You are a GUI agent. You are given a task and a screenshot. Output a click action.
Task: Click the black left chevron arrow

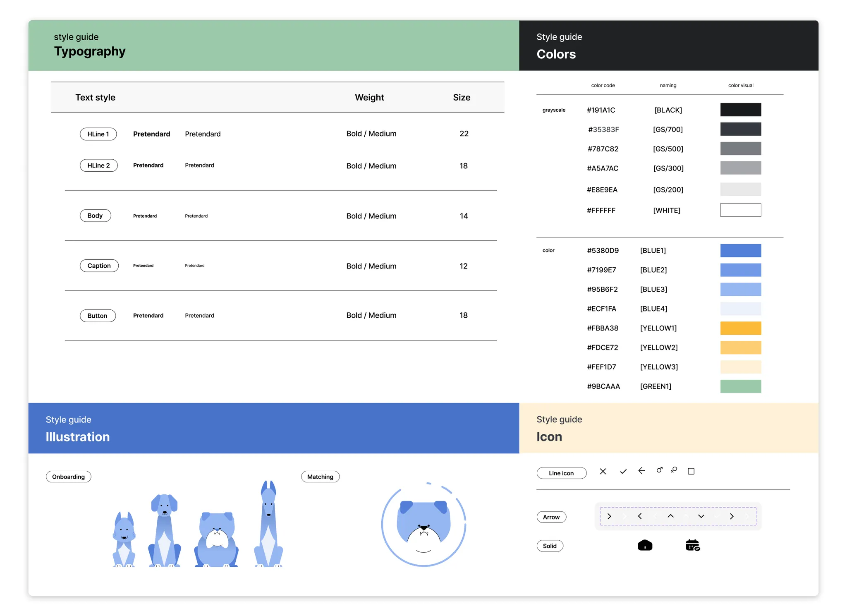[640, 516]
